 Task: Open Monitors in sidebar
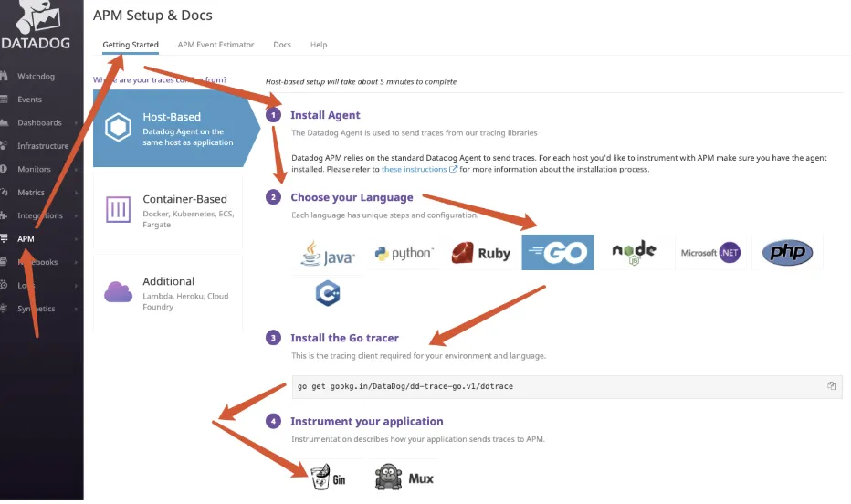[x=34, y=169]
